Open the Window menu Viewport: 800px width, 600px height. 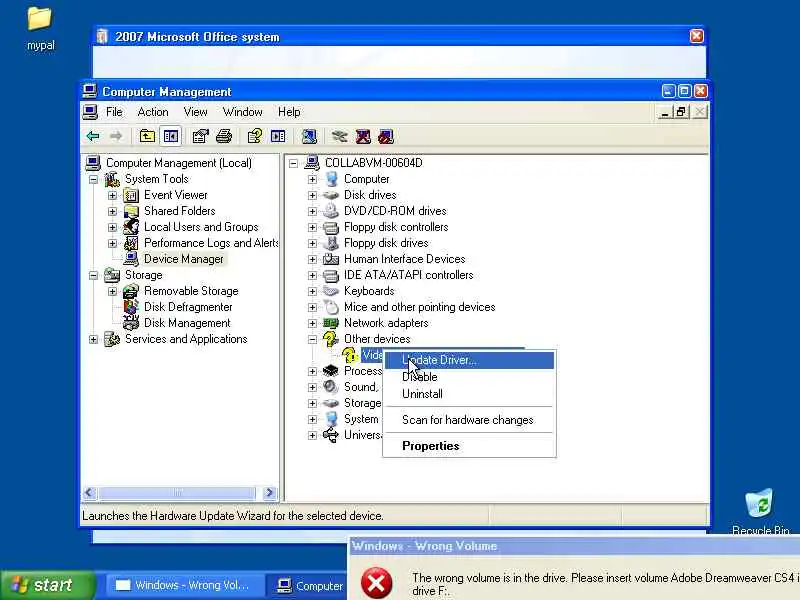pos(242,112)
